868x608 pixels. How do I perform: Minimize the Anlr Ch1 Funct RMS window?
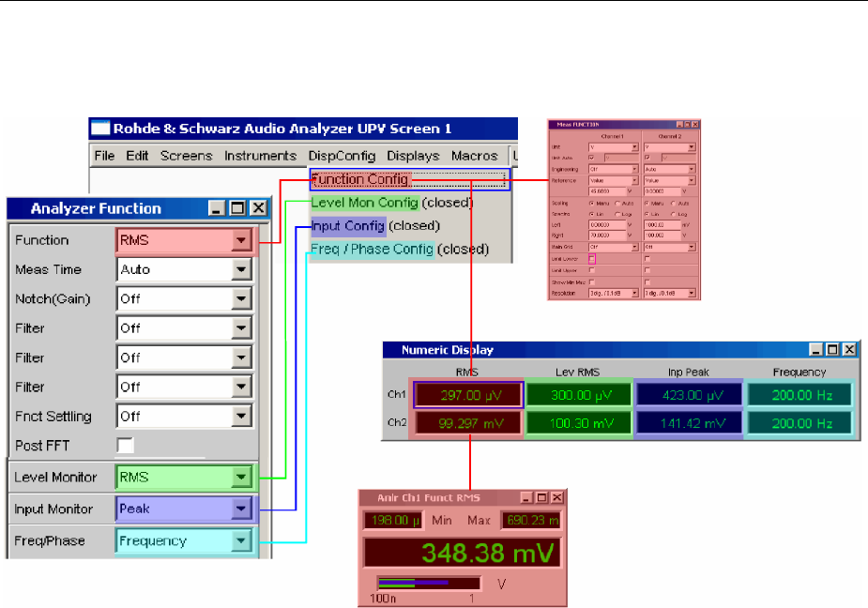(x=526, y=497)
